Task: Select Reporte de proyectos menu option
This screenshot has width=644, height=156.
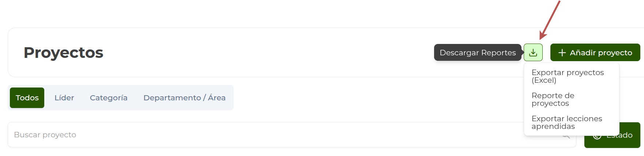Action: (x=553, y=99)
